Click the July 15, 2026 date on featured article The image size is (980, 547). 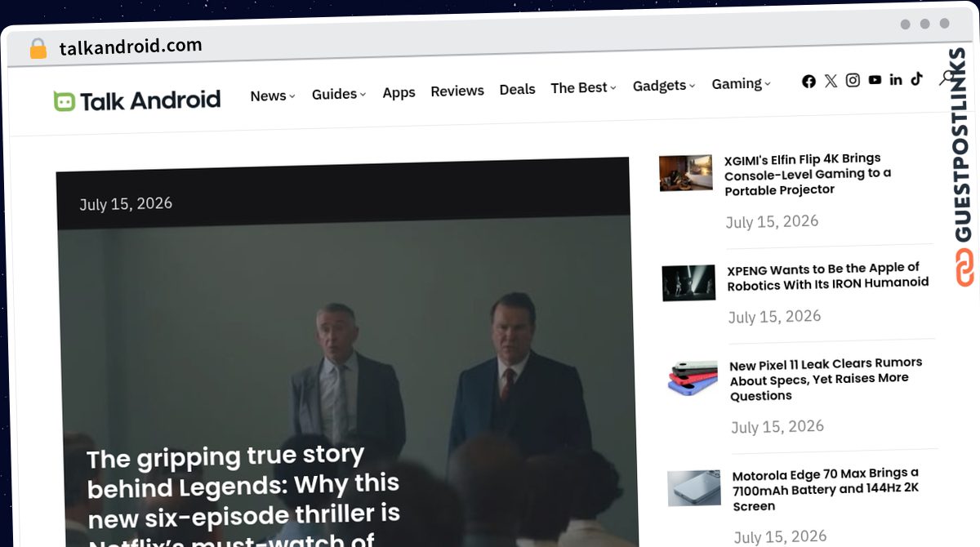(x=126, y=204)
